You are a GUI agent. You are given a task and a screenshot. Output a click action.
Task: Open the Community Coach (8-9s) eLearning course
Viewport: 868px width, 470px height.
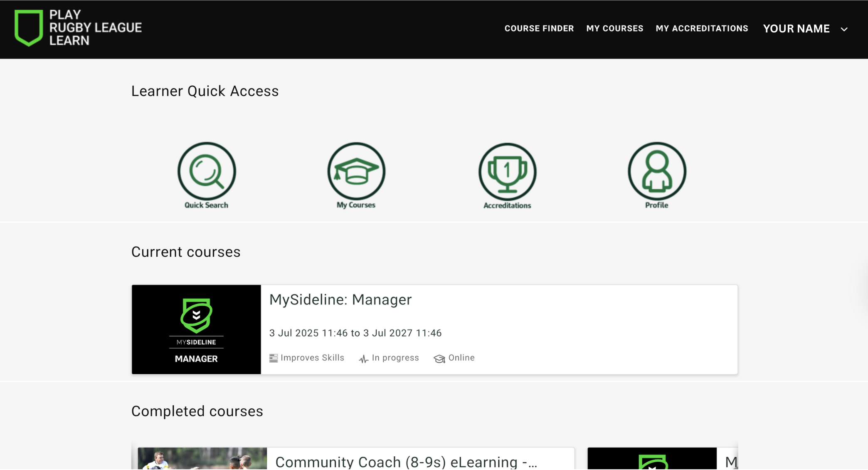(x=406, y=462)
